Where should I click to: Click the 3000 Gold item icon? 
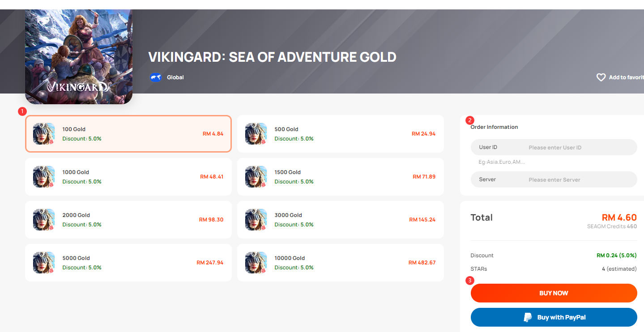pyautogui.click(x=256, y=220)
